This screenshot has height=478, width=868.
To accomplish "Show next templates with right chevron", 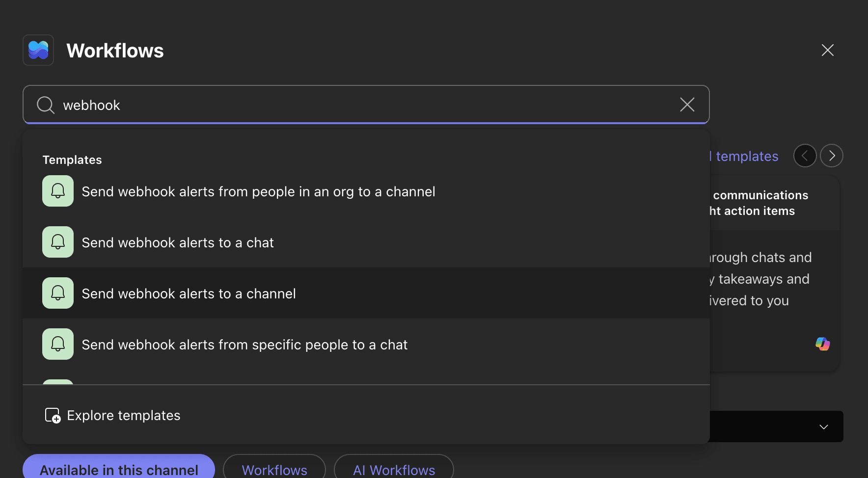I will click(x=832, y=156).
